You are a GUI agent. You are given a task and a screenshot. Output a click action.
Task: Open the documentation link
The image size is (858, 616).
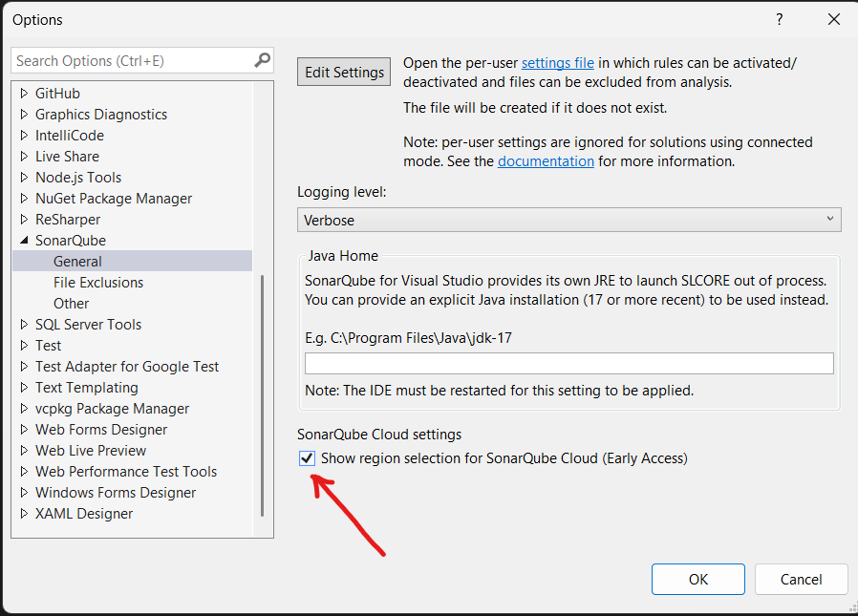(546, 161)
